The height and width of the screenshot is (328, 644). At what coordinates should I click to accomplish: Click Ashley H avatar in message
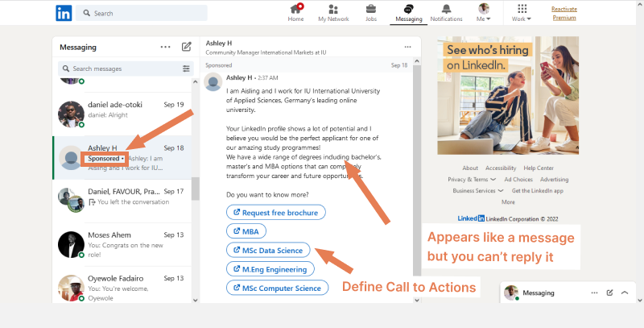213,81
